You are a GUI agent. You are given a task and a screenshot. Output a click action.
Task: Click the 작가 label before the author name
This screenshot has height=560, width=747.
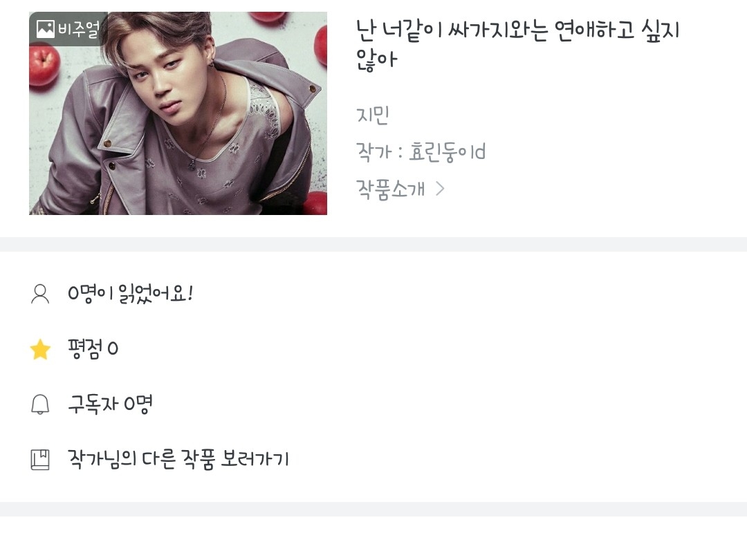(374, 152)
